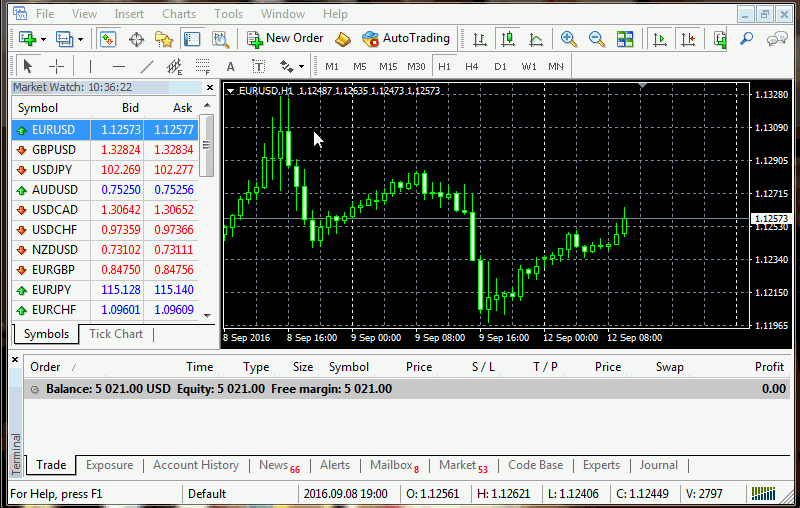Toggle the Terminal panel icon
Viewport: 800px width, 508px height.
tap(192, 39)
